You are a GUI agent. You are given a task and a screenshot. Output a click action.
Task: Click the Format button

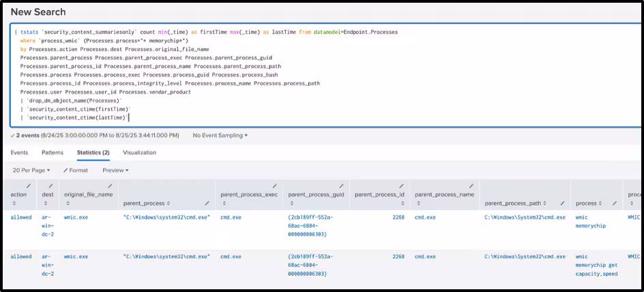coord(76,170)
